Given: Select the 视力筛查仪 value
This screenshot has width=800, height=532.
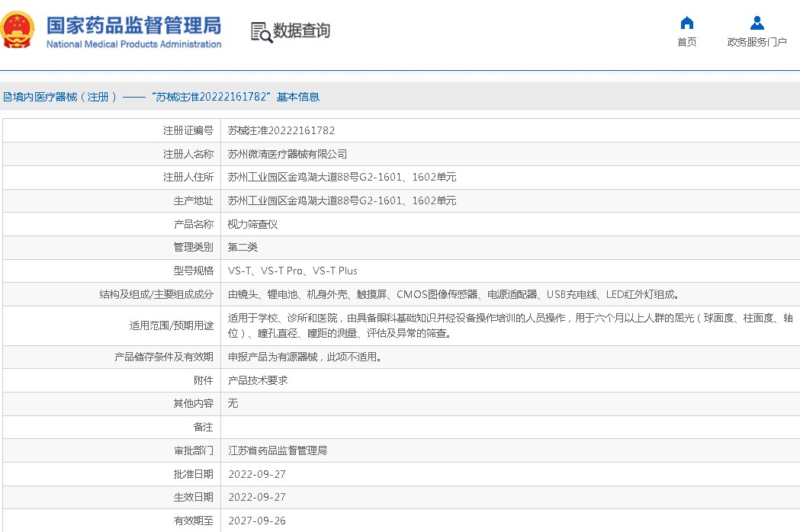Looking at the screenshot, I should point(252,224).
